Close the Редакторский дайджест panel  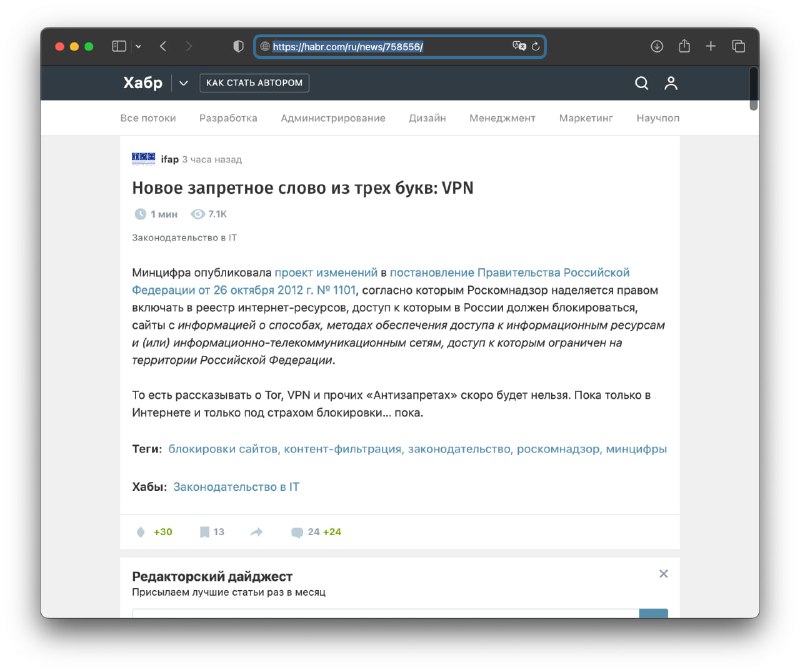(x=663, y=574)
